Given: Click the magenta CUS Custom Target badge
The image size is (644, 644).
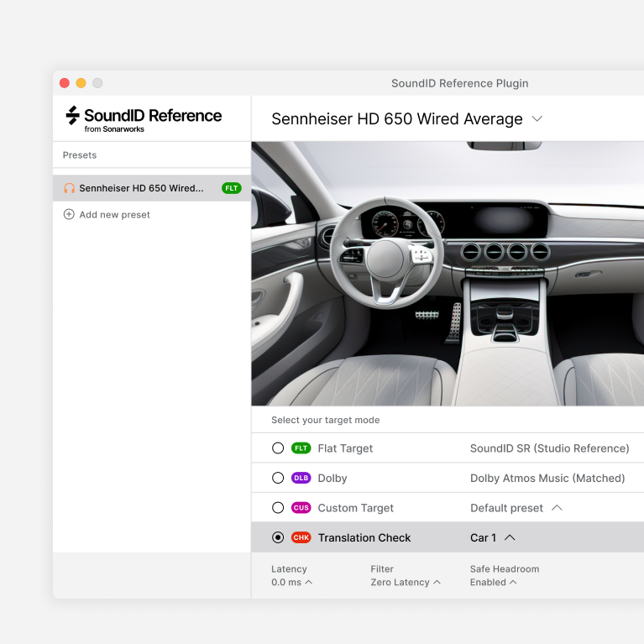Looking at the screenshot, I should pos(301,508).
